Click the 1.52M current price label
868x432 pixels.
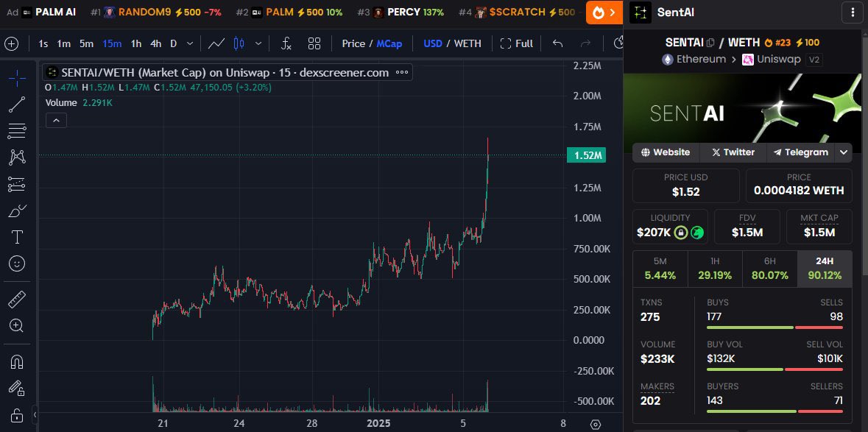(586, 155)
